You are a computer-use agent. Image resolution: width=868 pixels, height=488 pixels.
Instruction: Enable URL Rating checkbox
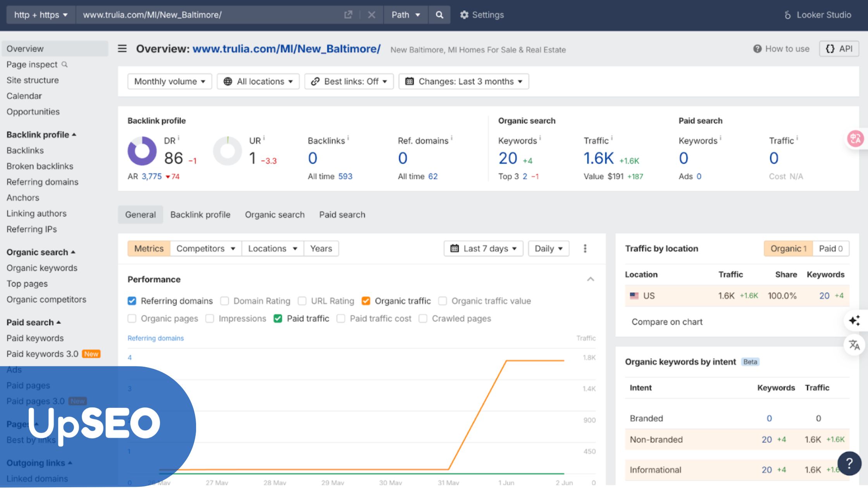point(302,301)
